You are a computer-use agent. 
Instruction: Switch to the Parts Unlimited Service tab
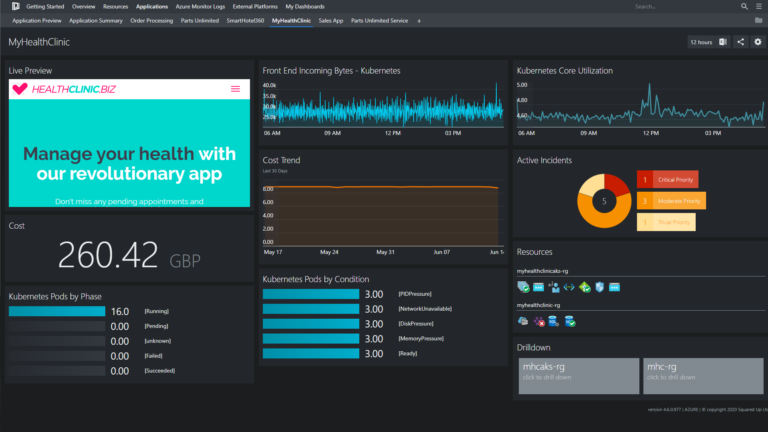(x=380, y=21)
